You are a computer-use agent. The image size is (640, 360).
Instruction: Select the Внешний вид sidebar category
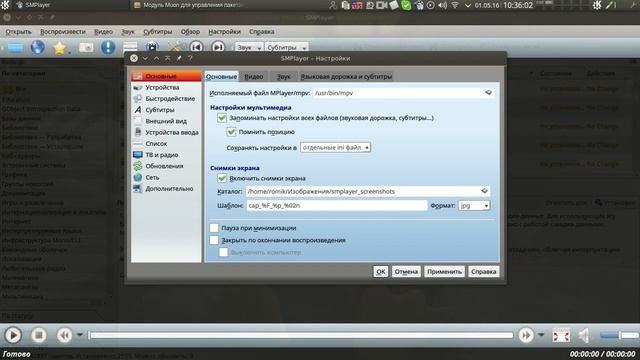(167, 121)
